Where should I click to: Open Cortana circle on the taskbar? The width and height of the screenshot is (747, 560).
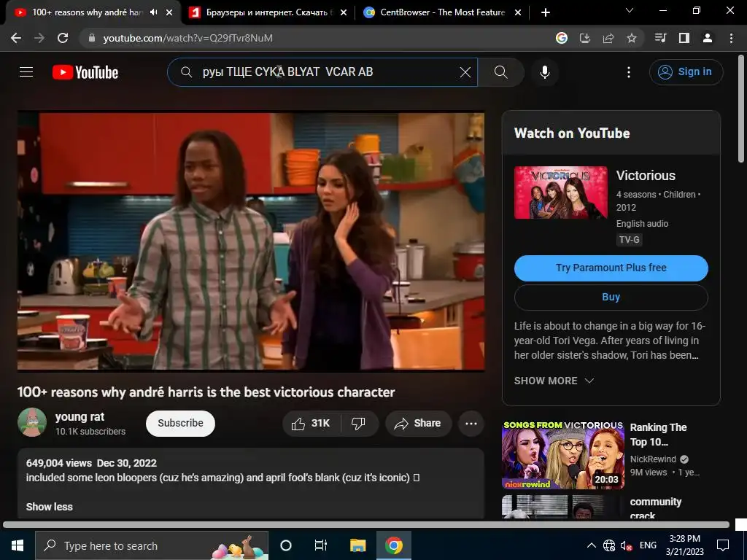click(x=286, y=545)
